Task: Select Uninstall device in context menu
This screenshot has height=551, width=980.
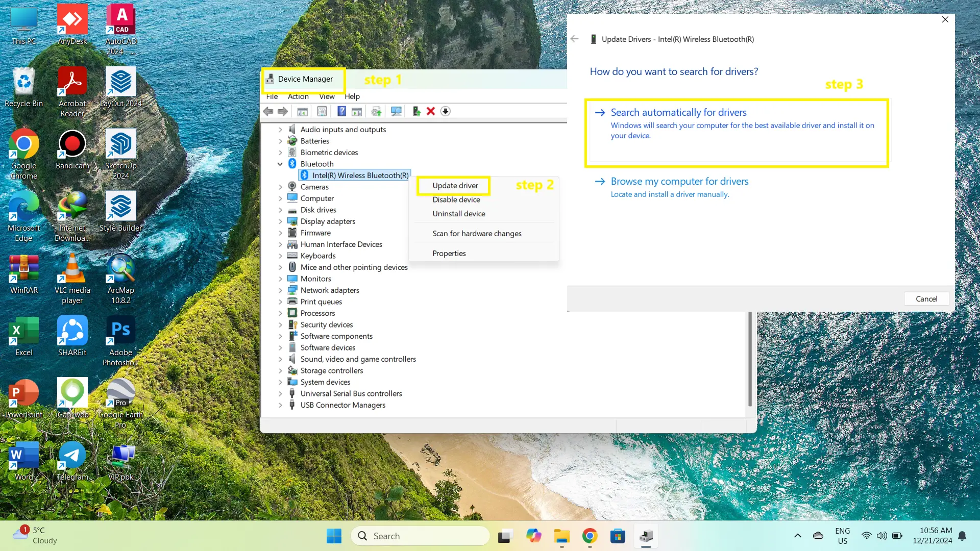Action: click(x=458, y=214)
